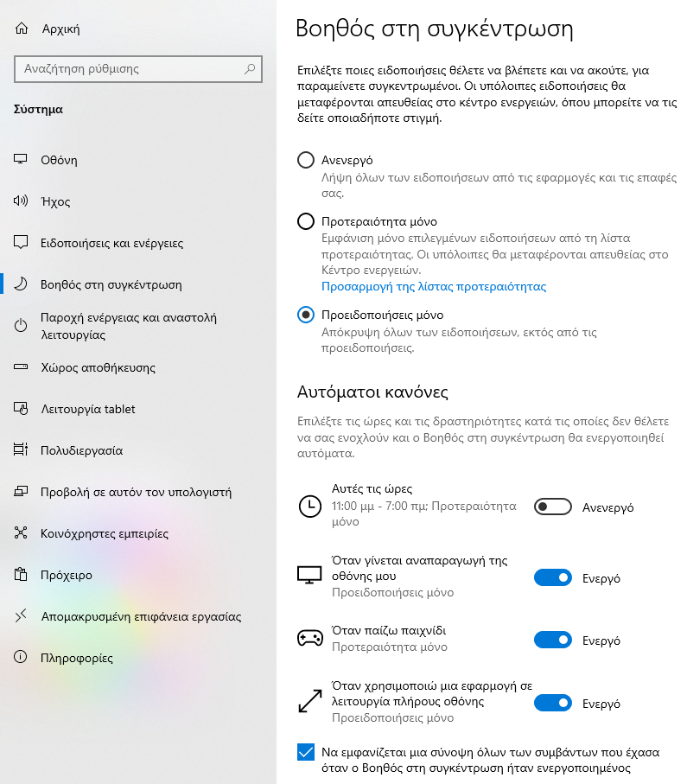Uncheck the missed-events summary checkbox
The image size is (687, 784).
click(x=306, y=752)
